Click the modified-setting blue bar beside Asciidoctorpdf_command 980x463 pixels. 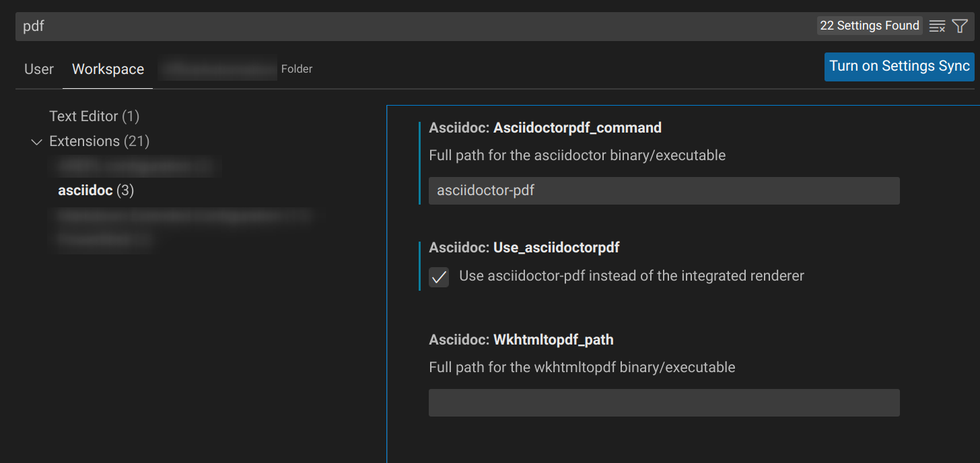click(x=421, y=162)
